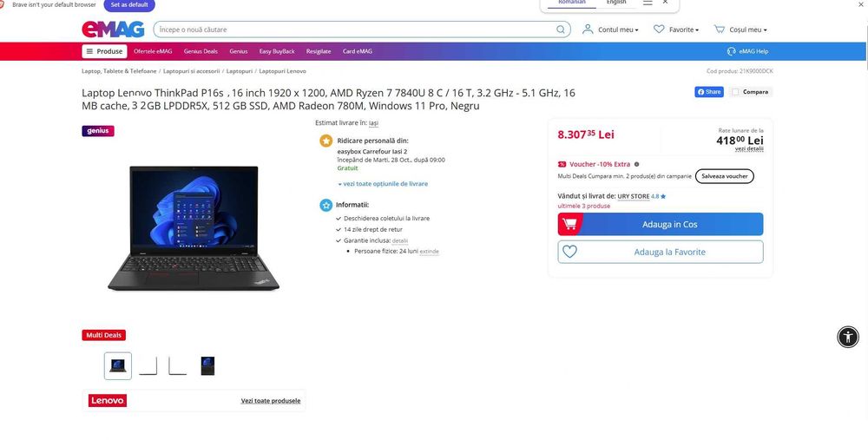Click the eMAG logo
Image resolution: width=868 pixels, height=440 pixels.
point(113,30)
